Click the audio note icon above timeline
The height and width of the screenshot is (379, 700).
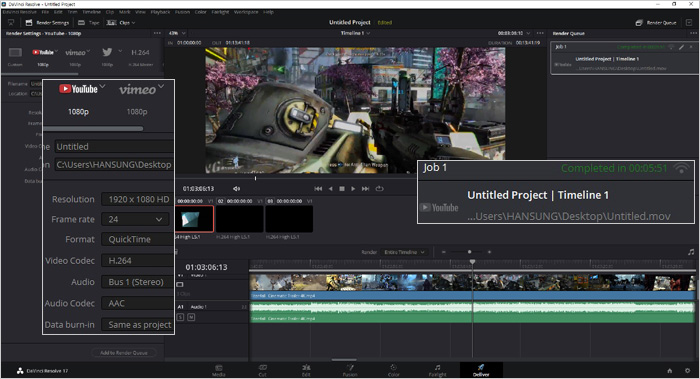(691, 252)
